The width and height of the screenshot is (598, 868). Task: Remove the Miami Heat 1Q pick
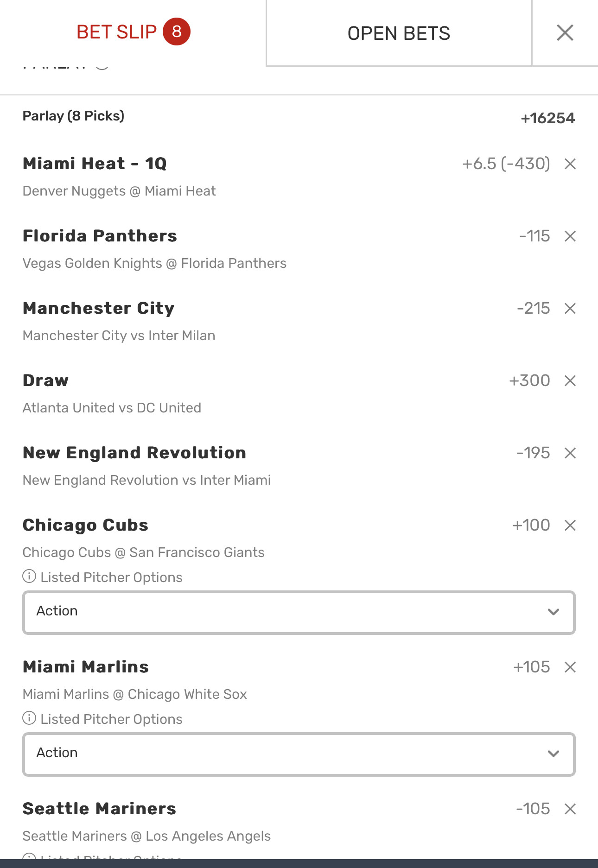click(x=570, y=164)
